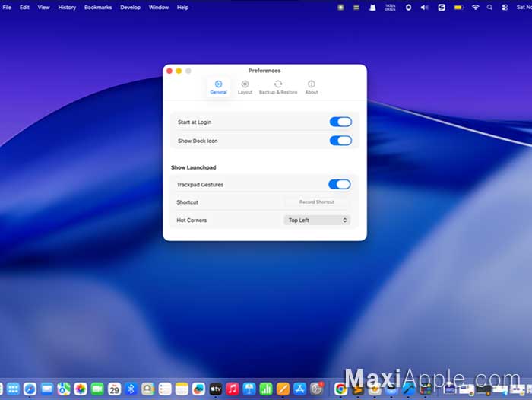Click the cat-shaped menu bar icon

click(x=372, y=7)
